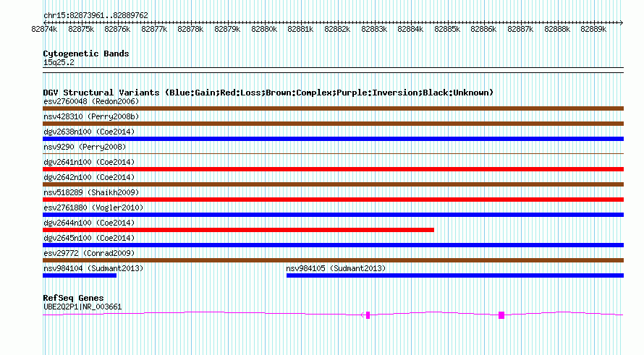Click the 82875k ruler tick label
Viewport: 644px width, 355px height.
coord(81,29)
